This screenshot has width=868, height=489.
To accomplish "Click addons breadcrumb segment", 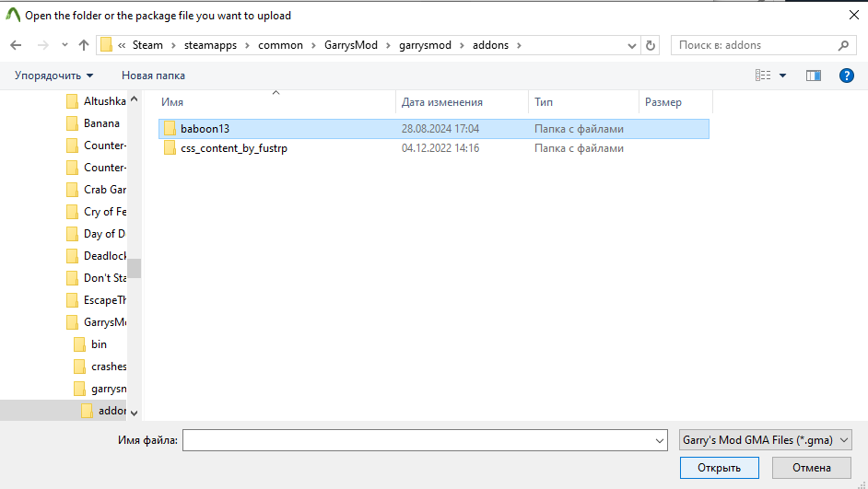I will point(490,45).
